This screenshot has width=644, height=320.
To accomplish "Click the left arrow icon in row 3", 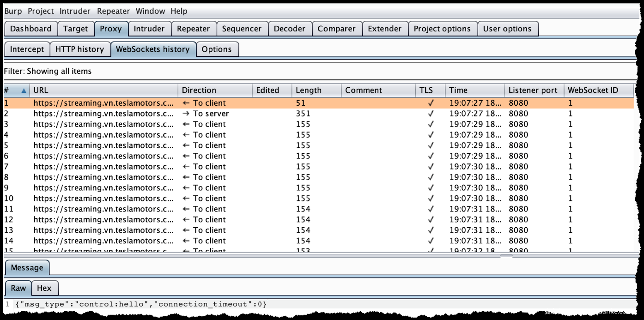I will click(186, 124).
